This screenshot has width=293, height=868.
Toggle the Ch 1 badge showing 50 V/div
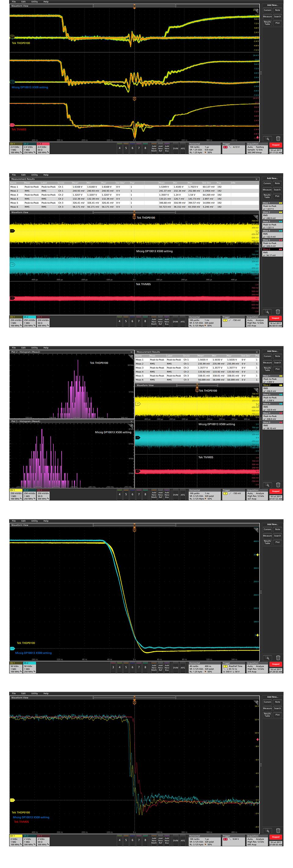coord(16,668)
